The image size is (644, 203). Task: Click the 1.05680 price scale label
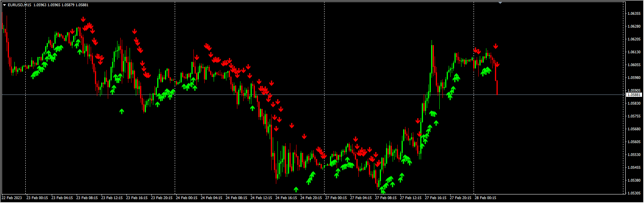(x=634, y=129)
